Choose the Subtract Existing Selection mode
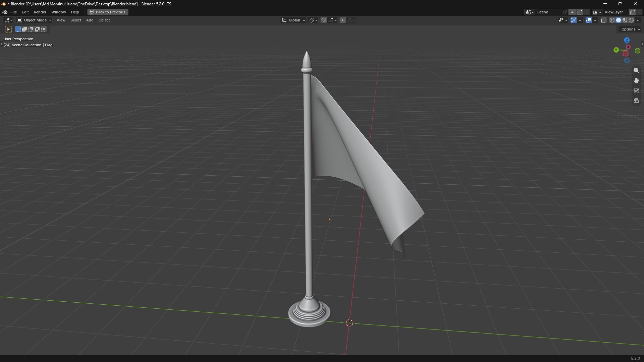The width and height of the screenshot is (644, 362). pyautogui.click(x=31, y=29)
